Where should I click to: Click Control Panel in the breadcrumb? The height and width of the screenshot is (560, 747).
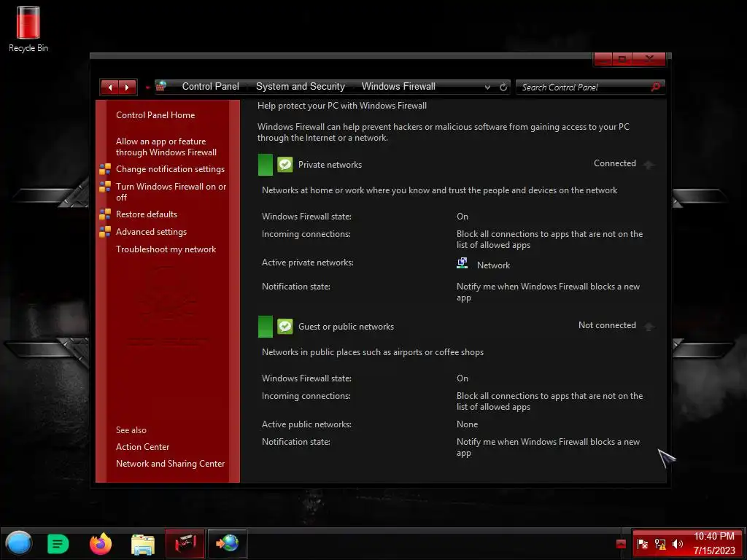211,86
